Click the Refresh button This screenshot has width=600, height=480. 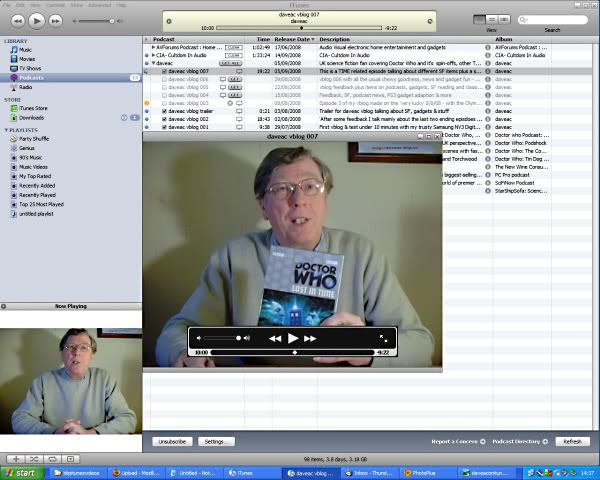572,442
